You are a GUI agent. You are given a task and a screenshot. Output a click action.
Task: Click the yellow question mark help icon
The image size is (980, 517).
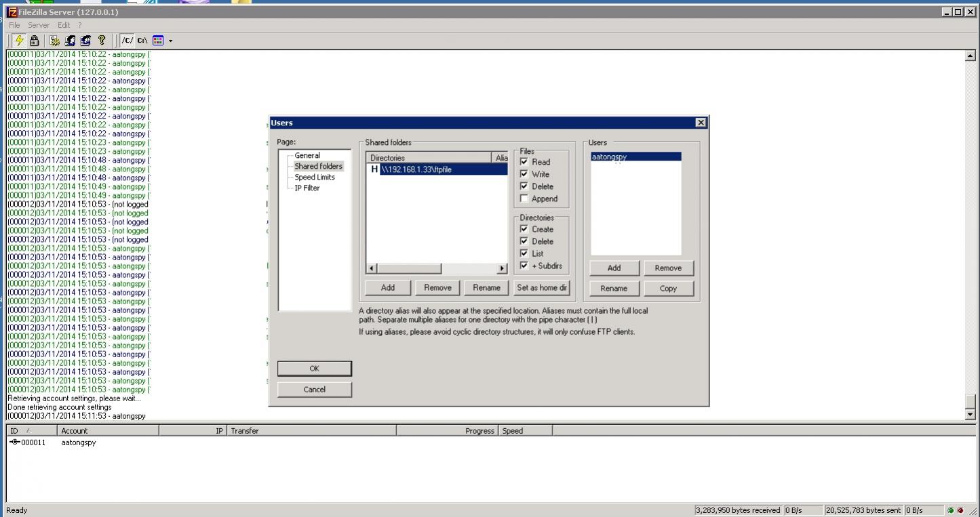point(102,41)
